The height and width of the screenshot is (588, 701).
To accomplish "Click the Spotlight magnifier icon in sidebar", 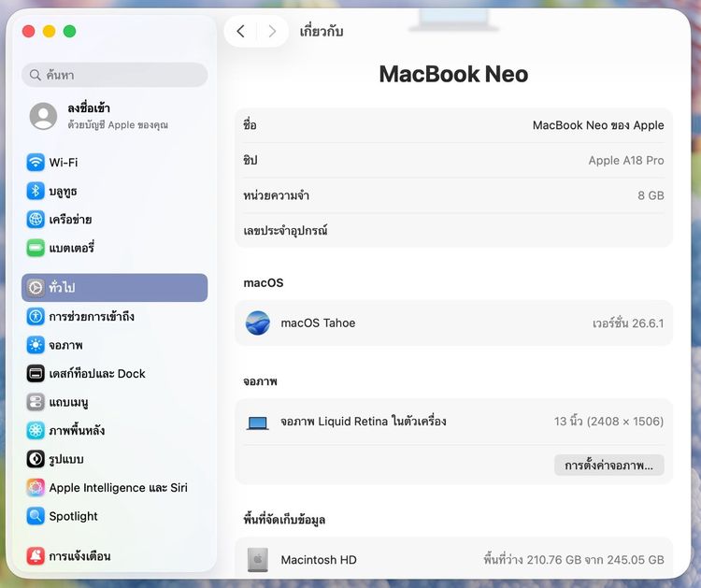I will (36, 516).
